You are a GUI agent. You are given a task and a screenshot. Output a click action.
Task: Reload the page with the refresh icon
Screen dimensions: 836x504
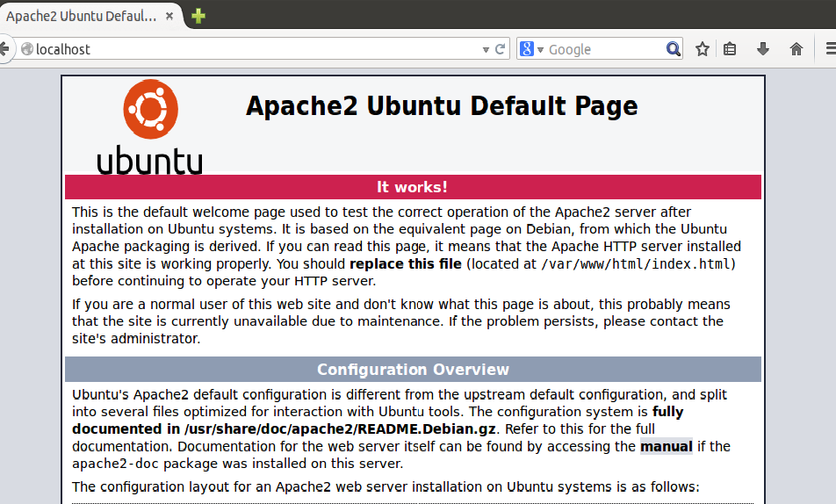coord(501,49)
